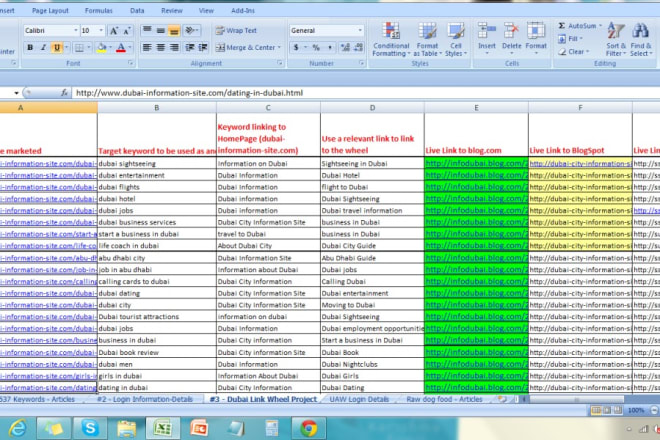The image size is (660, 440).
Task: Open the Format cells menu
Action: (536, 39)
